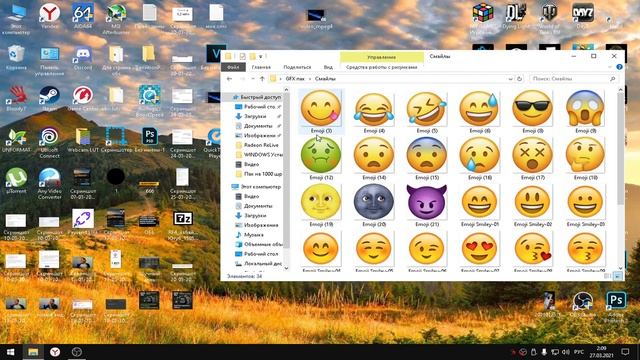Open AIDA64 desktop shortcut
The width and height of the screenshot is (640, 360).
[x=83, y=16]
